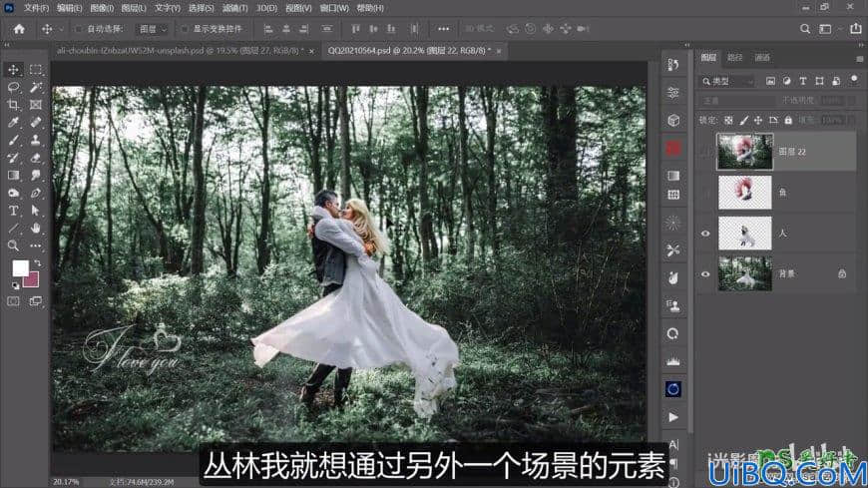The height and width of the screenshot is (488, 868).
Task: Select the 鱼 layer thumbnail
Action: [744, 193]
